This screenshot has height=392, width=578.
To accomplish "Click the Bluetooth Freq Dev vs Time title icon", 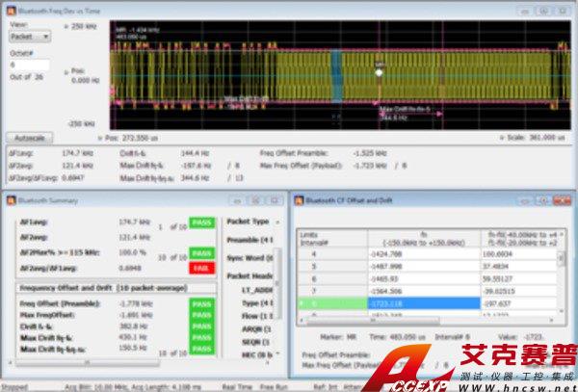I will click(13, 9).
